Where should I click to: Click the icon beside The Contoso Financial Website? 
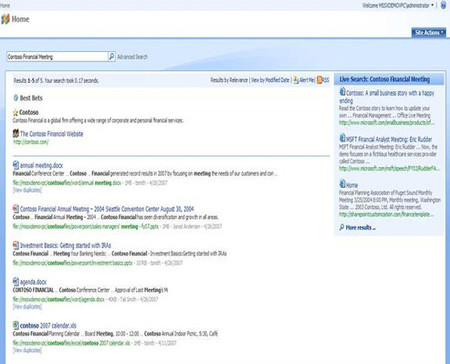[x=16, y=134]
